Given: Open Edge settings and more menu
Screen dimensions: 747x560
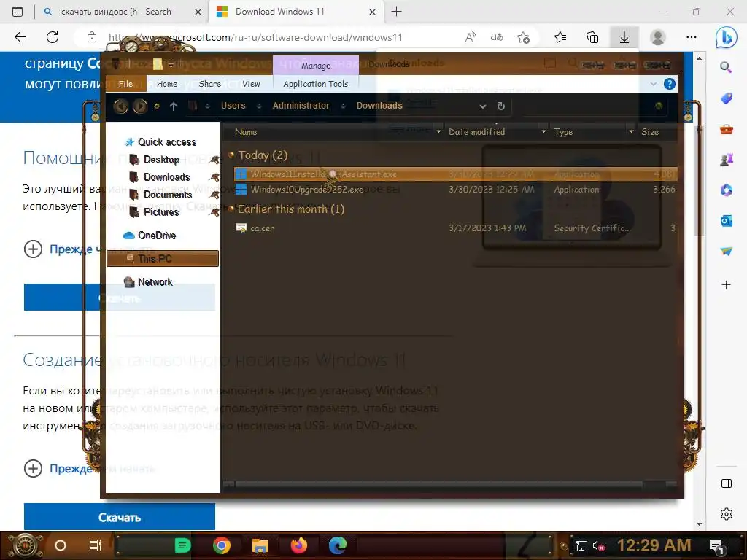Looking at the screenshot, I should click(692, 37).
